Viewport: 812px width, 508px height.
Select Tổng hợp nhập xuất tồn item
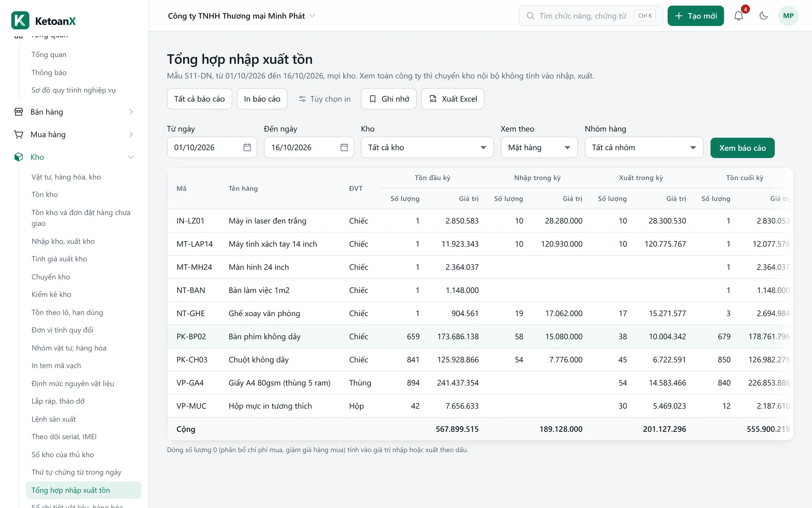pyautogui.click(x=84, y=490)
